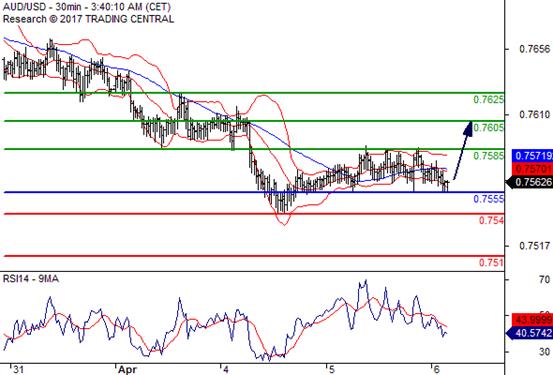Click the Trading Central research copyright text
The width and height of the screenshot is (553, 375).
(x=88, y=19)
